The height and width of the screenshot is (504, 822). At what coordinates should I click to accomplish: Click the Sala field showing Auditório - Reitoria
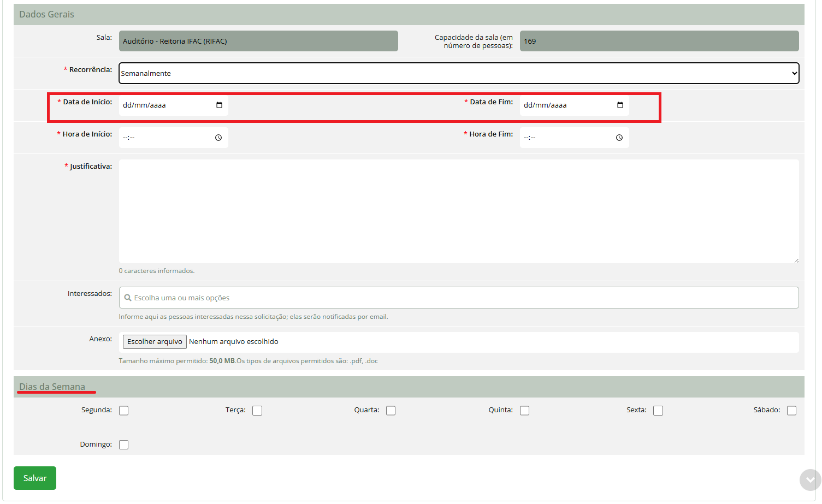click(258, 41)
